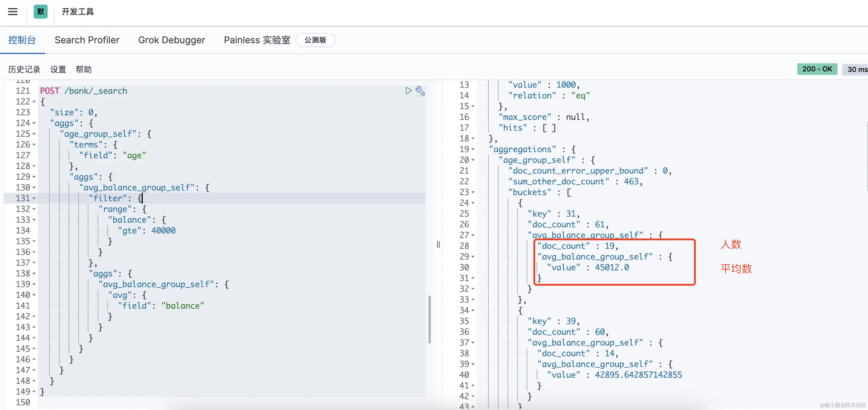
Task: Open the Grok Debugger tab
Action: 172,40
